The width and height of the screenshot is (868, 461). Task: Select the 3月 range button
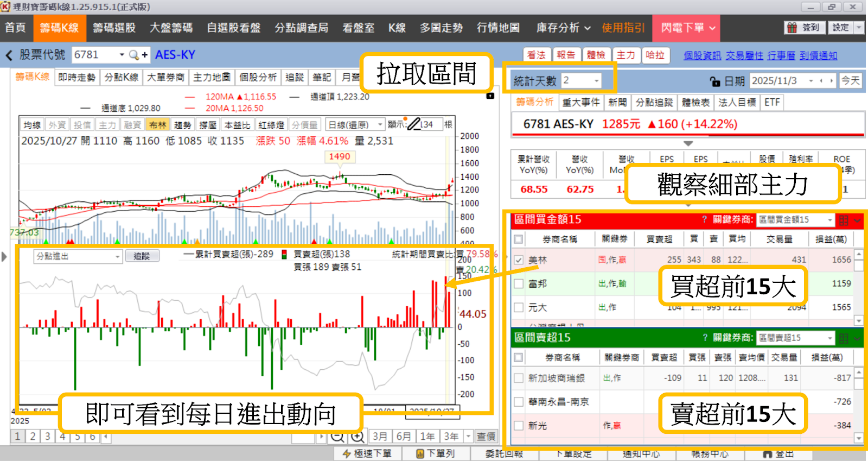(x=380, y=437)
